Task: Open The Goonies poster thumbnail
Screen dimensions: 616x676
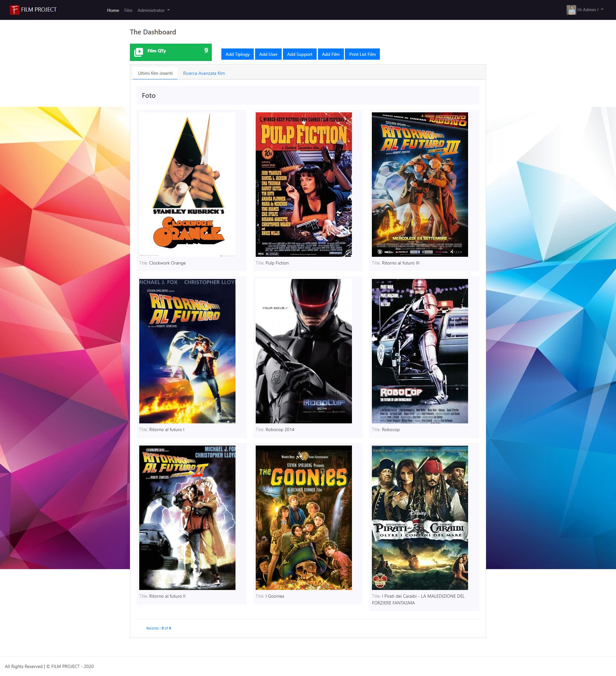Action: (303, 517)
